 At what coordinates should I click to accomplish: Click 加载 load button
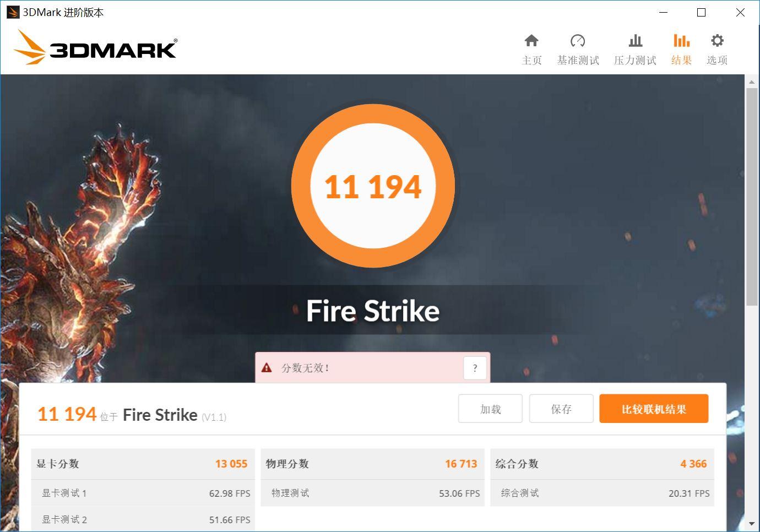(490, 409)
